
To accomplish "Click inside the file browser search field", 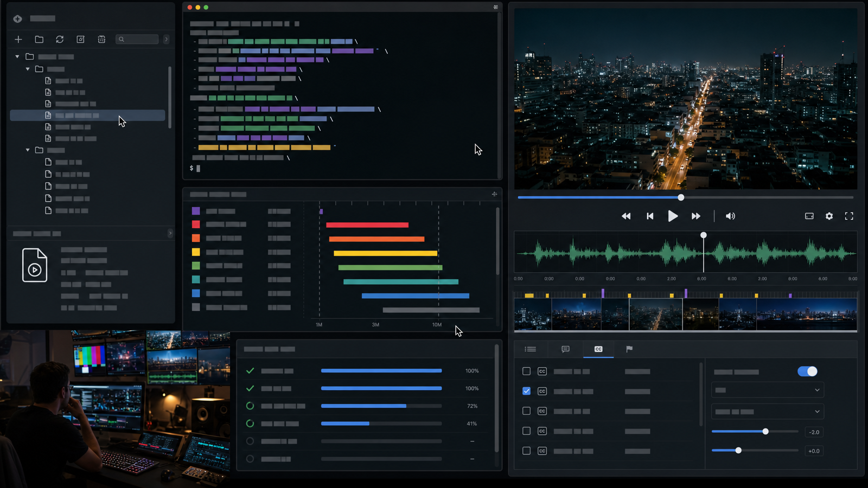I will 137,39.
